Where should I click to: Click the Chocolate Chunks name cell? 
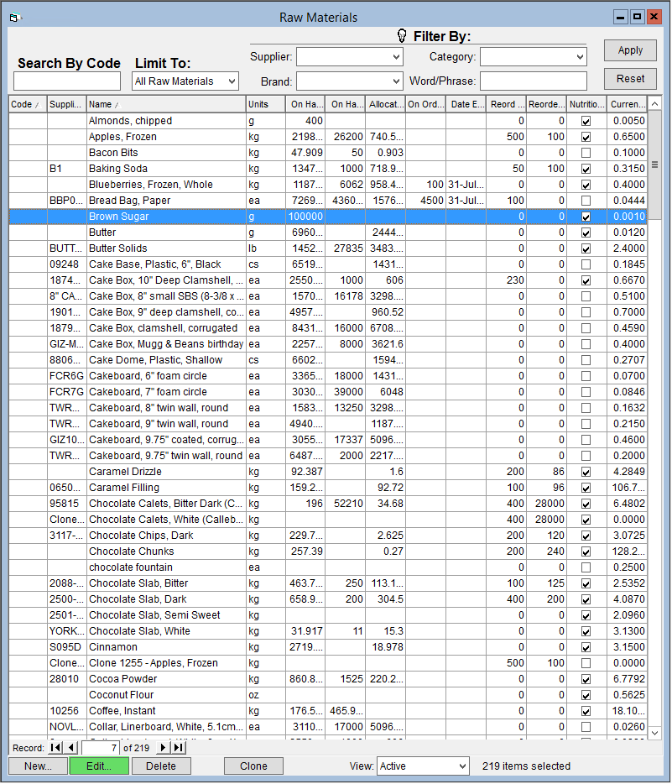(x=166, y=551)
